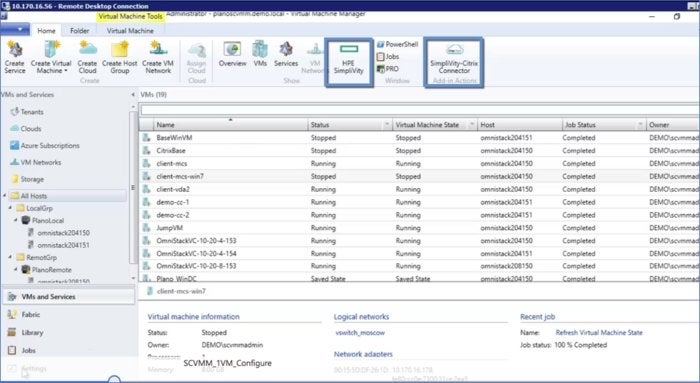Collapse the LocalGrp host group

(10, 208)
